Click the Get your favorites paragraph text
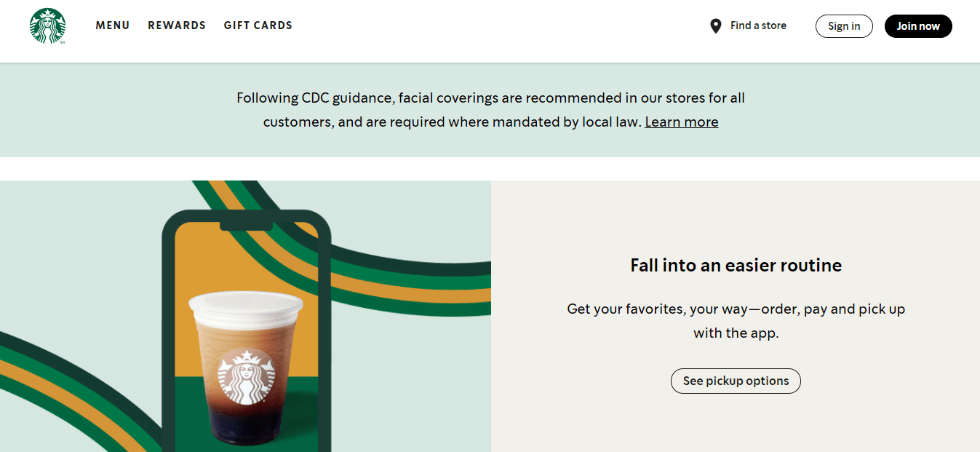The height and width of the screenshot is (452, 980). (736, 321)
